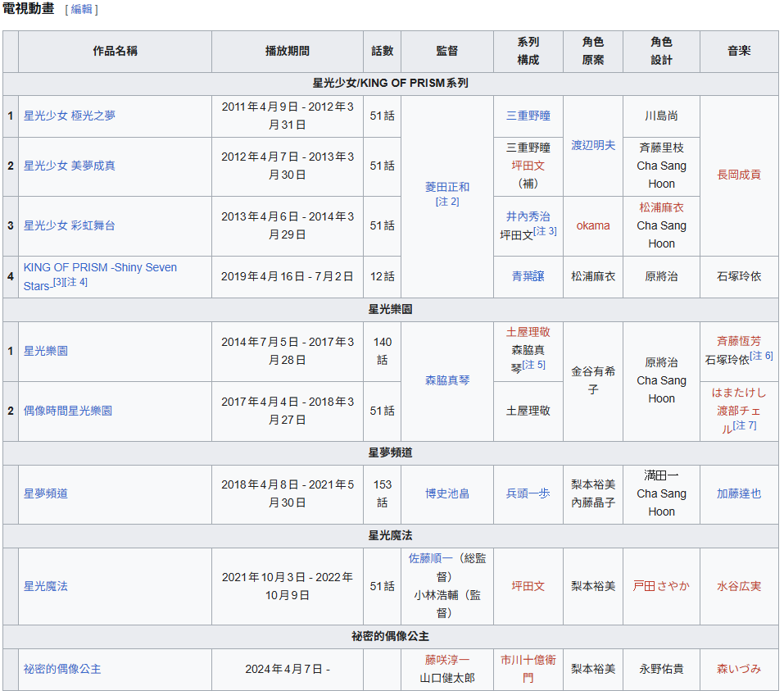Click the 星夢頻道 section header row

tap(391, 452)
